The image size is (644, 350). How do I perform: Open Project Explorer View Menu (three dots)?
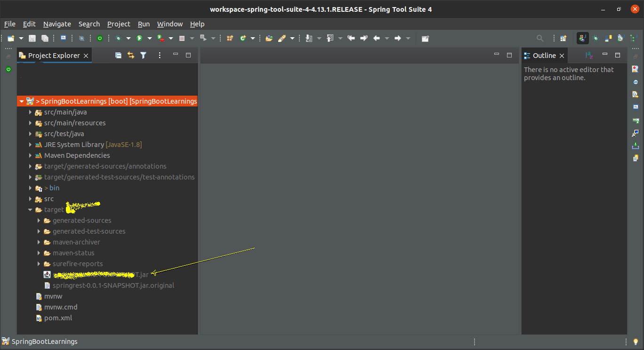tap(160, 56)
